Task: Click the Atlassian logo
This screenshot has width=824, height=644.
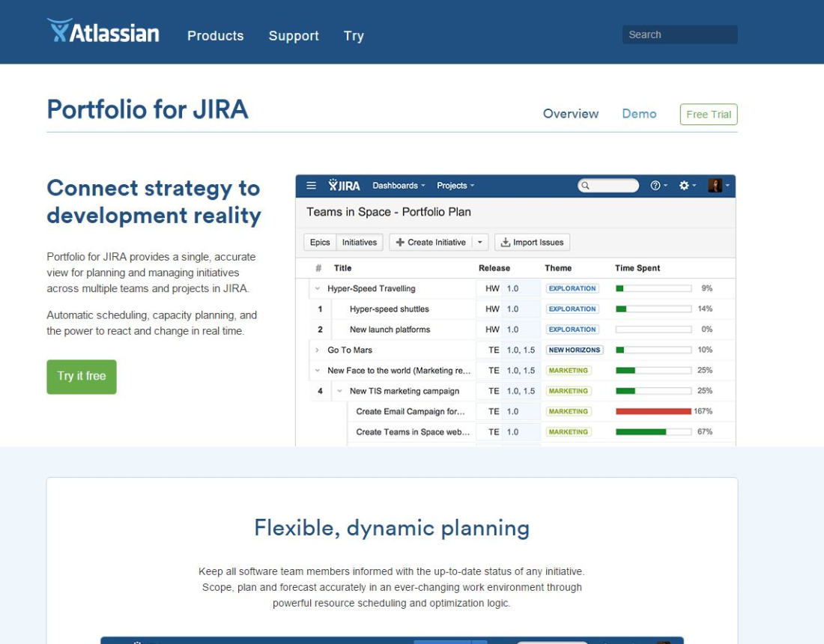Action: [x=103, y=31]
